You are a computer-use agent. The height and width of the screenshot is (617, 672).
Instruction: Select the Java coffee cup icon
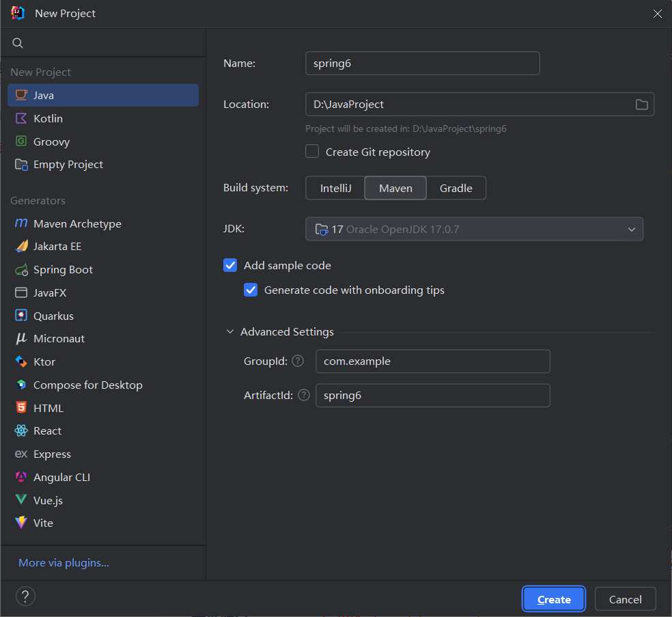pyautogui.click(x=21, y=95)
